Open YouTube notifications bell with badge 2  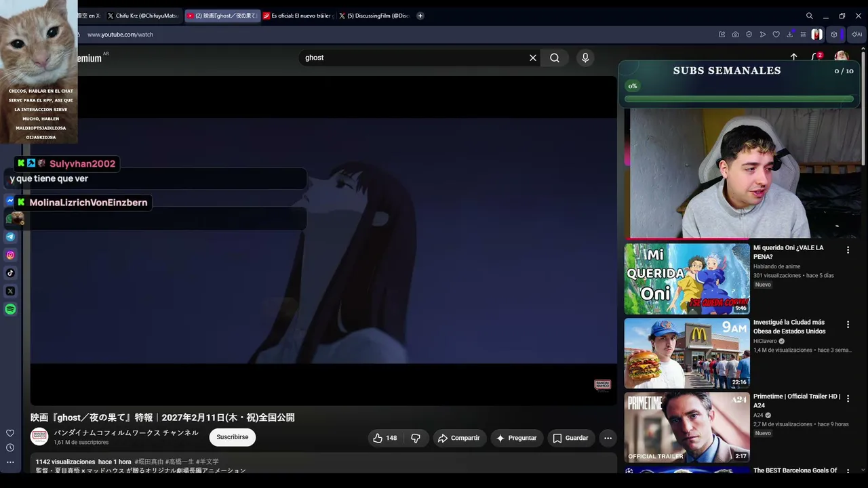(x=817, y=58)
